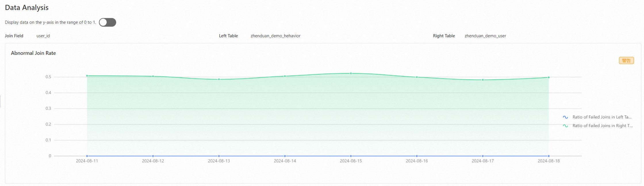The image size is (644, 186).
Task: Click the 2024-08-17 x-axis label
Action: [483, 161]
